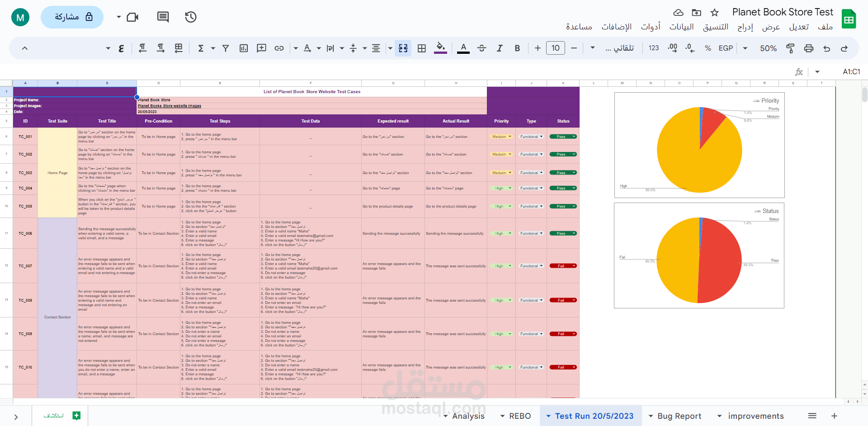Click the redo arrow beside the print icon
868x426 pixels.
point(827,48)
